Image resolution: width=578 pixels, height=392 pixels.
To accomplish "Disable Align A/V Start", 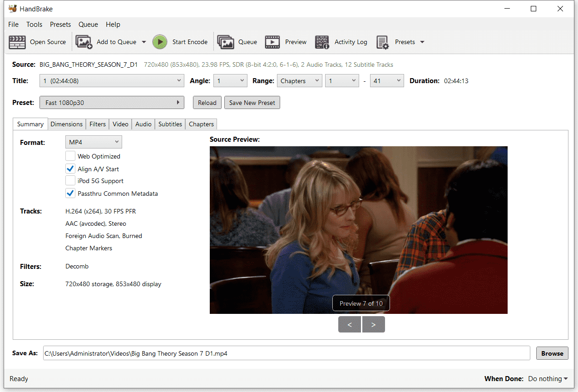I will point(70,169).
